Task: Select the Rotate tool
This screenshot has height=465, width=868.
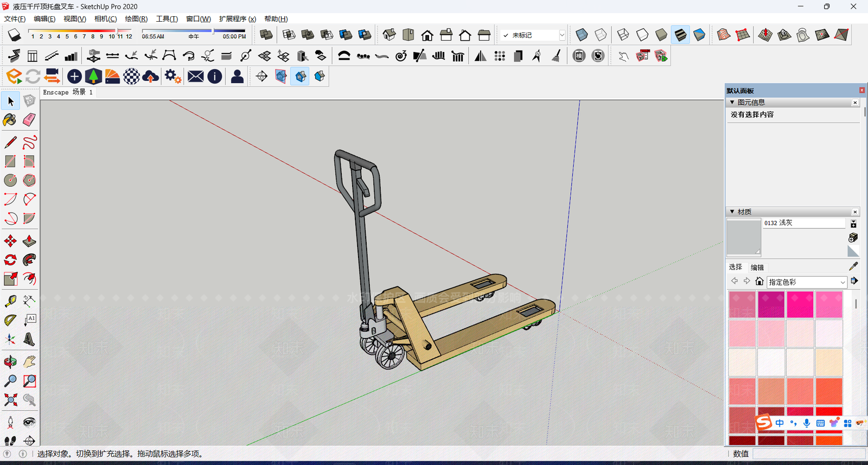Action: coord(10,260)
